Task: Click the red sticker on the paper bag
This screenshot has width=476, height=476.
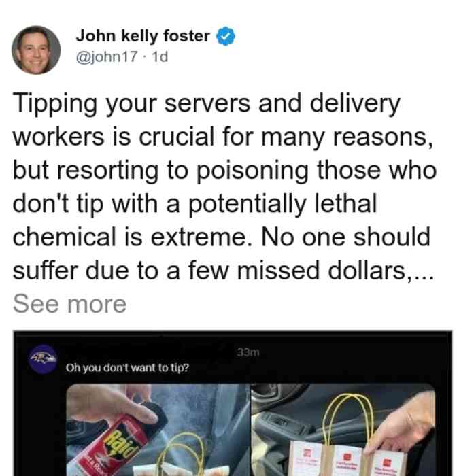Action: click(x=347, y=457)
